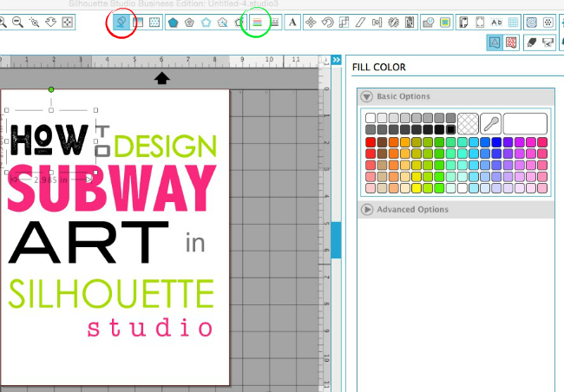This screenshot has width=564, height=392.
Task: Click the blue vertical scrollbar thumb
Action: click(x=336, y=240)
